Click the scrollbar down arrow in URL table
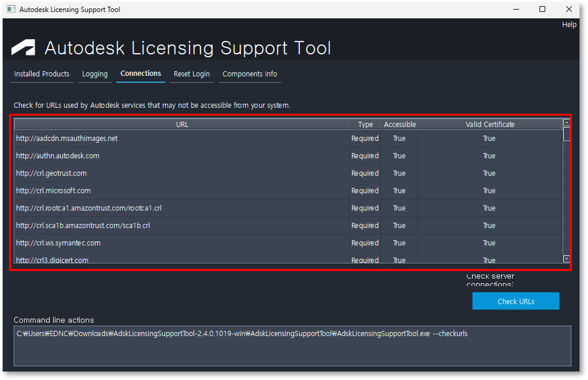The height and width of the screenshot is (380, 588). (x=566, y=259)
